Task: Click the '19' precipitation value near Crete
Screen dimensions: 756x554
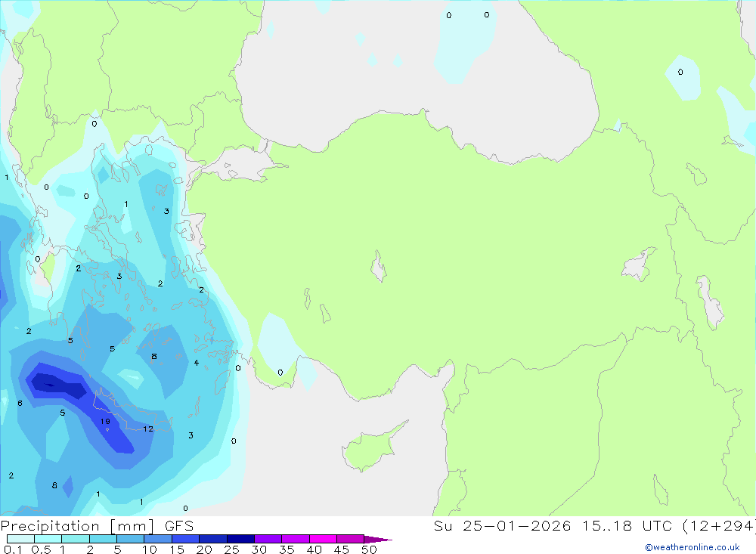Action: (105, 422)
